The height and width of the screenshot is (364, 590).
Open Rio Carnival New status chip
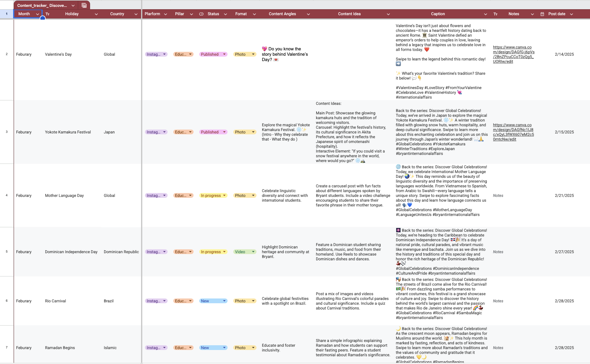(x=213, y=301)
